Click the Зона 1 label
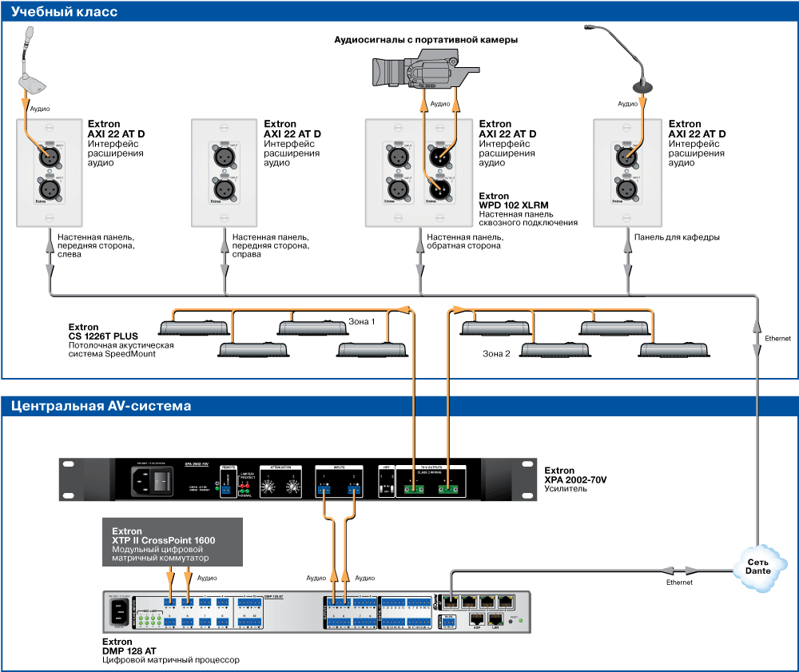Viewport: 799px width, 672px height. (x=362, y=321)
